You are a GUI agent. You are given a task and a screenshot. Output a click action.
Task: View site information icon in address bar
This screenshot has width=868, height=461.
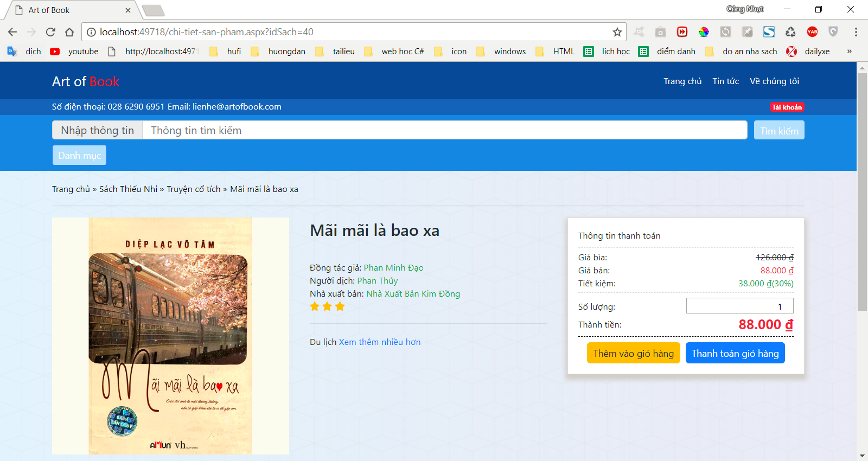pyautogui.click(x=91, y=32)
